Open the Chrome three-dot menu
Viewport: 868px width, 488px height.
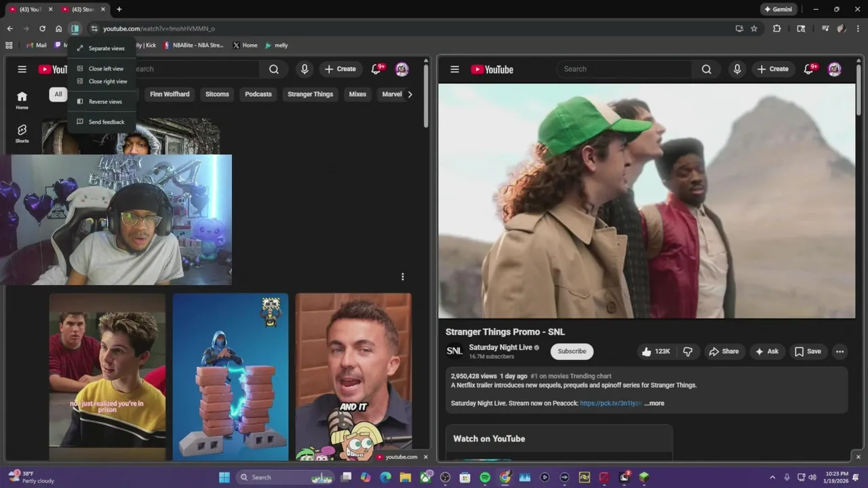tap(859, 28)
